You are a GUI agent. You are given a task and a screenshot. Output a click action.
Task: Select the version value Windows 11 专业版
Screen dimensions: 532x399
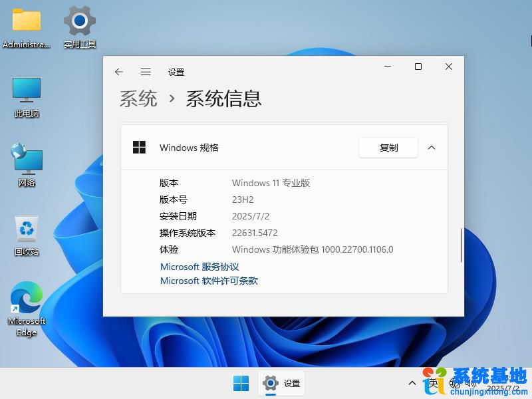pyautogui.click(x=271, y=184)
